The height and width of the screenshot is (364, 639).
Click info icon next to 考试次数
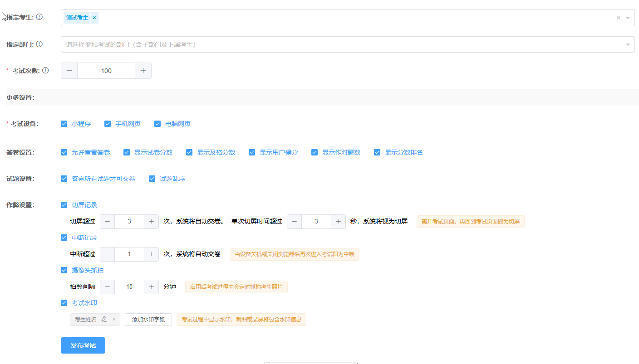(45, 70)
